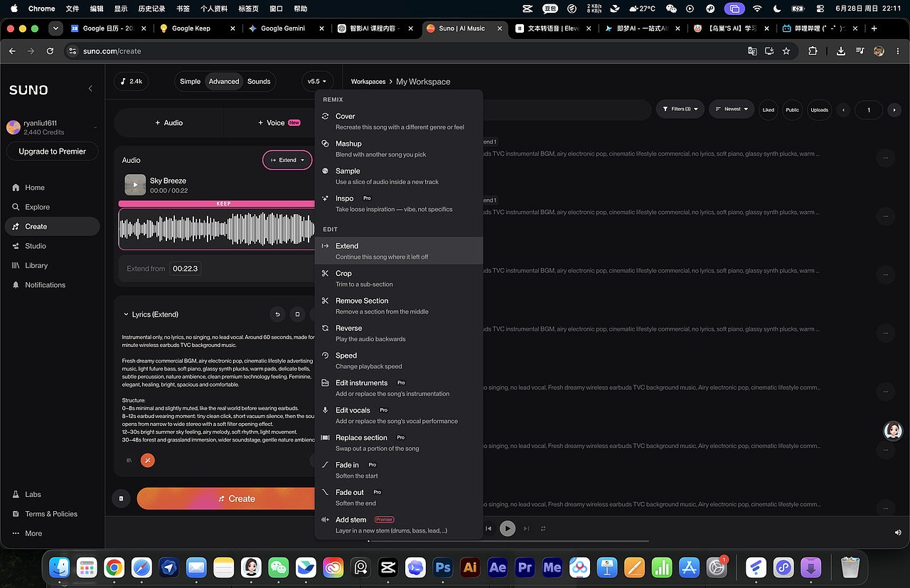Click the page number field showing 1
The image size is (910, 588).
click(869, 109)
